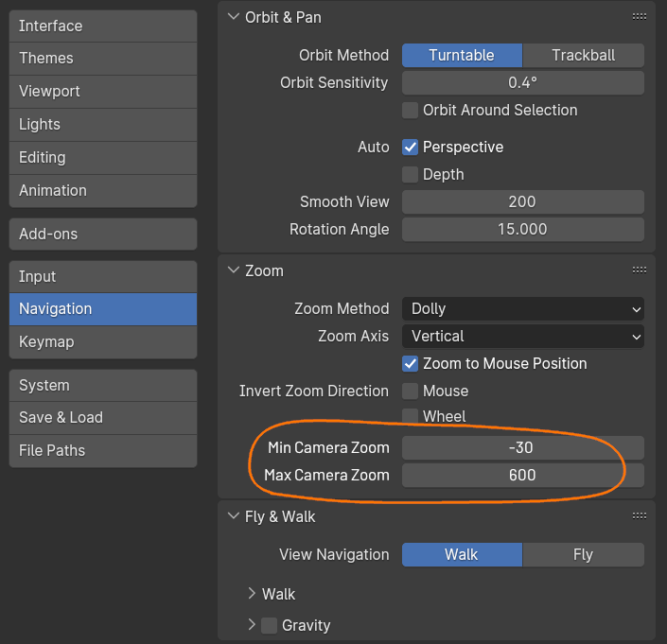The width and height of the screenshot is (667, 644).
Task: Set View Navigation to Fly
Action: (583, 555)
